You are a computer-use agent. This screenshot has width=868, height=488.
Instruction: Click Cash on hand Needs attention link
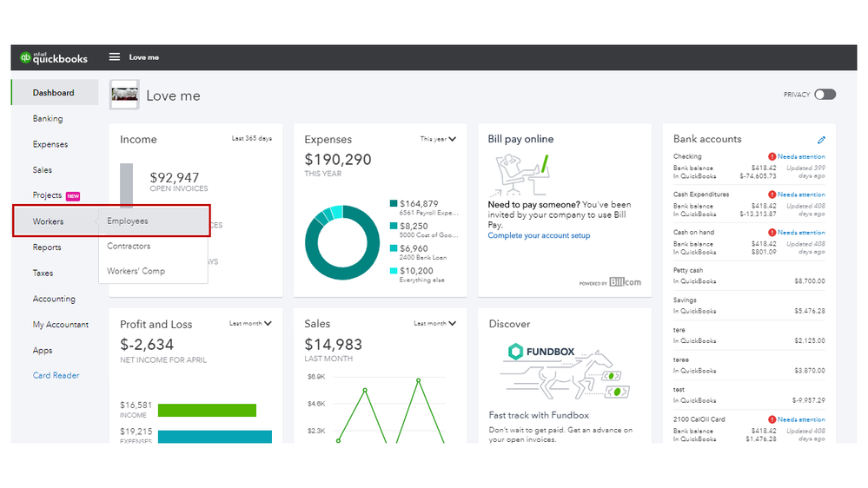[801, 233]
